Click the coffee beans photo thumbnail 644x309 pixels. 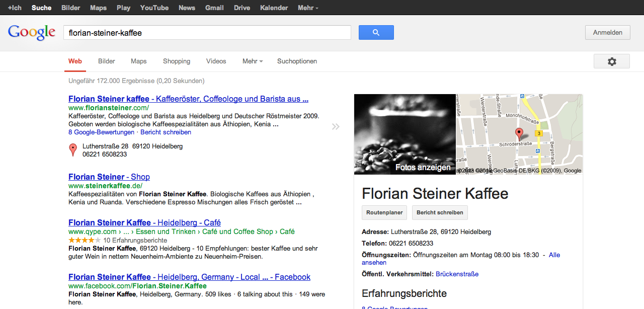(405, 134)
